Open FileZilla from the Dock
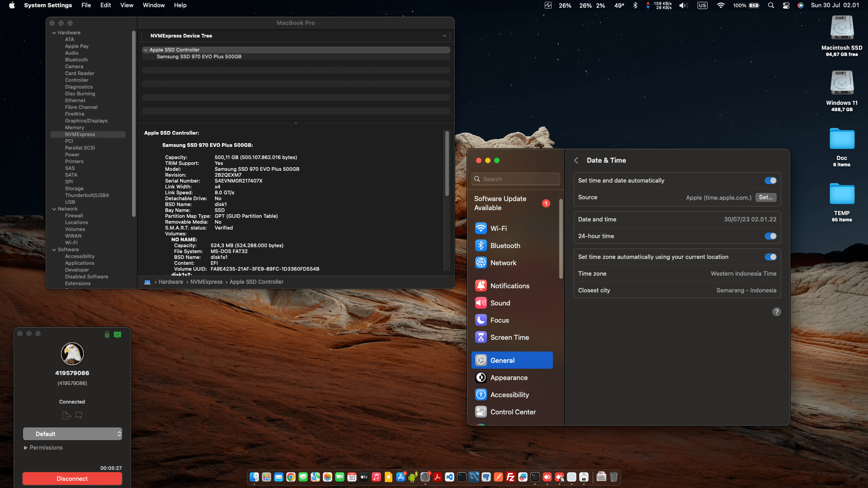Viewport: 868px width, 488px height. click(510, 477)
